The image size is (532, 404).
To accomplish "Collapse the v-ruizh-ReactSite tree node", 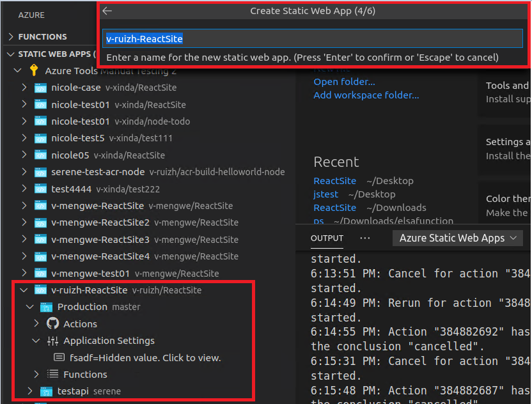I will (x=24, y=290).
